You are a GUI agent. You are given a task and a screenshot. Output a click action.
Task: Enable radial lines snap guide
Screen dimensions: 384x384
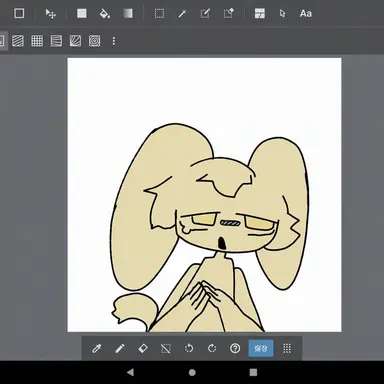pyautogui.click(x=75, y=41)
